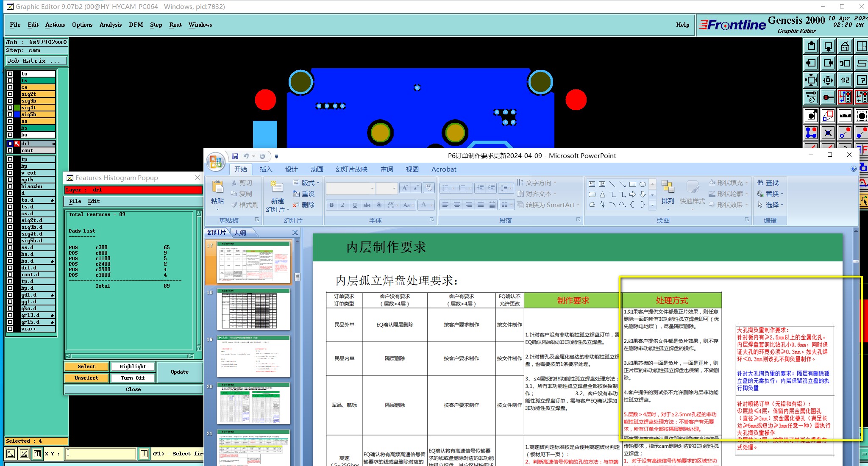868x466 pixels.
Task: Click the orange color swatch of layer cs
Action: [x=38, y=87]
